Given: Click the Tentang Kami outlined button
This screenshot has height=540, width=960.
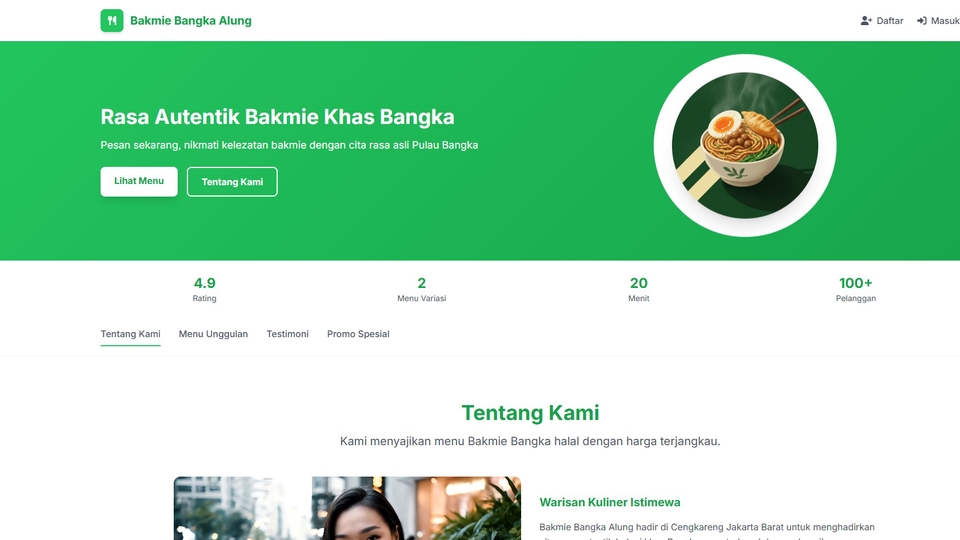Looking at the screenshot, I should 232,182.
